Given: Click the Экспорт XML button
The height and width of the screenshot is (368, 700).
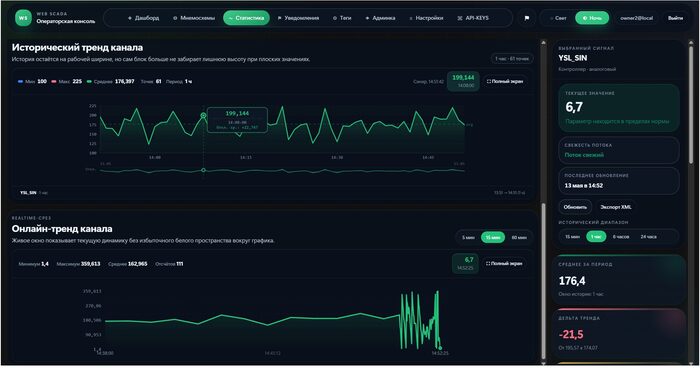Looking at the screenshot, I should click(x=616, y=207).
